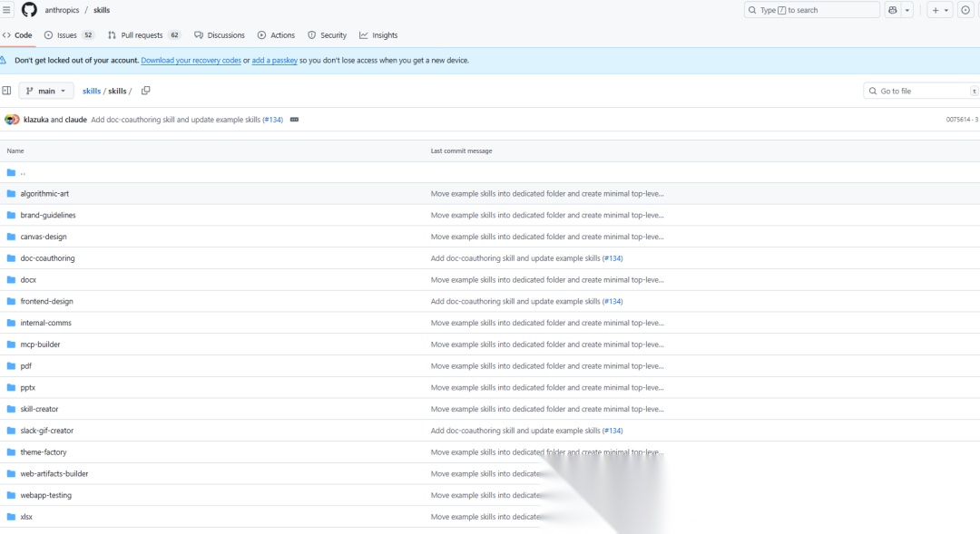Open the web-artifacts-builder folder

tap(54, 473)
